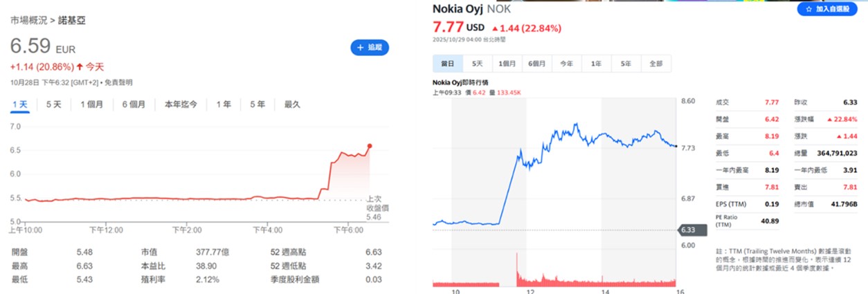The height and width of the screenshot is (294, 868).
Task: Open the 6 個月 tab in left chart
Action: [134, 104]
